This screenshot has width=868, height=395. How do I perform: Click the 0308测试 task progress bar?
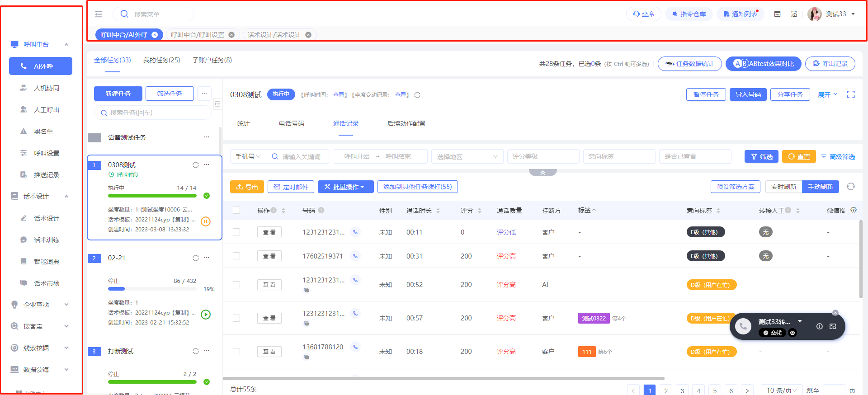(x=152, y=196)
